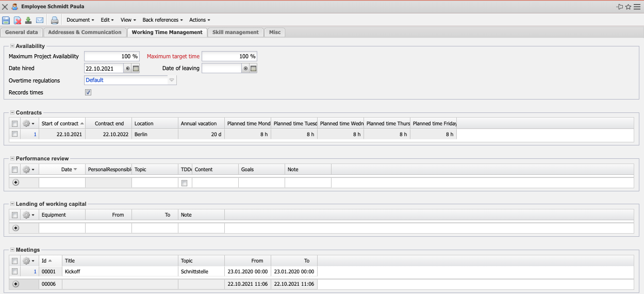This screenshot has height=294, width=644.
Task: Click the blue floppy disk save icon
Action: 6,20
